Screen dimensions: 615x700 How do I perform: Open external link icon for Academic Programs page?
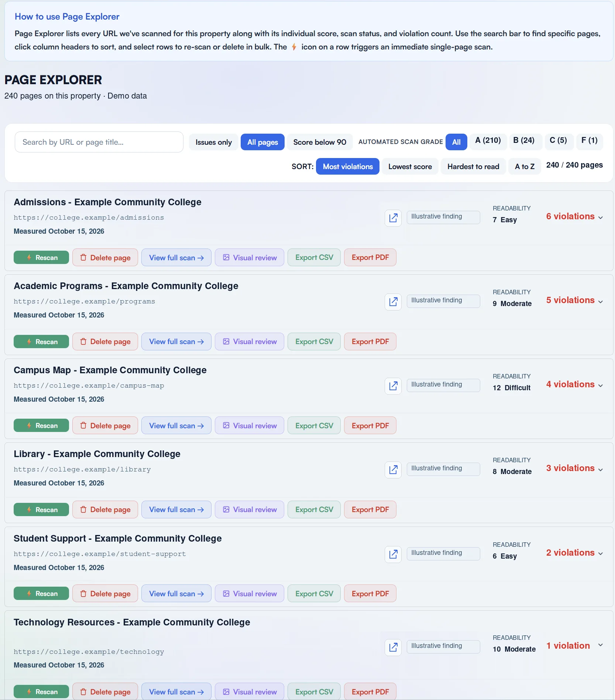point(393,302)
